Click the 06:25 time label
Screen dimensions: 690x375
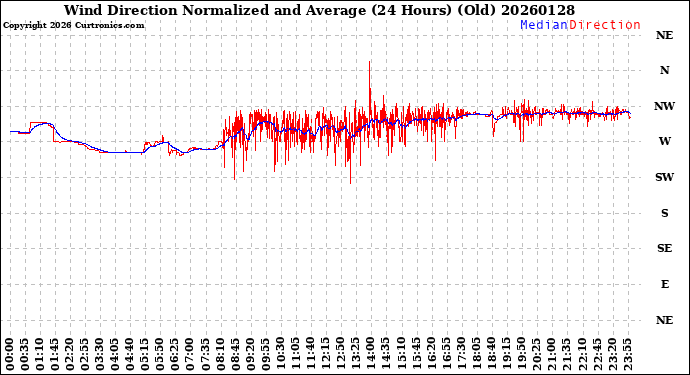(x=176, y=354)
